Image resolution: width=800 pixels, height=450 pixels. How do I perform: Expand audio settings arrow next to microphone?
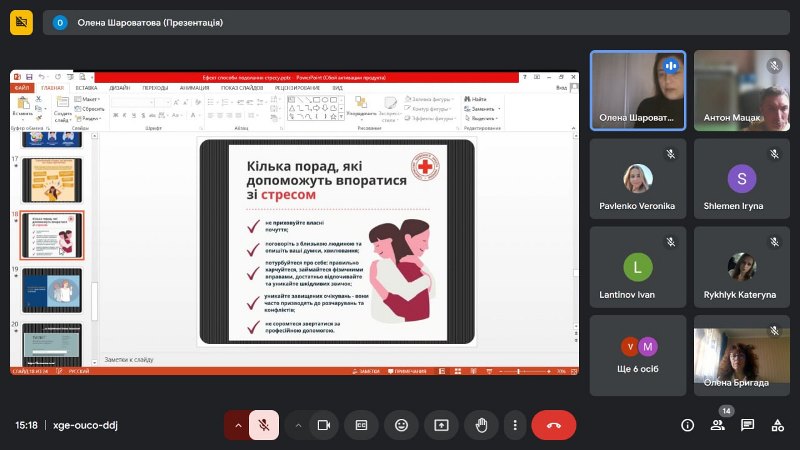click(237, 425)
